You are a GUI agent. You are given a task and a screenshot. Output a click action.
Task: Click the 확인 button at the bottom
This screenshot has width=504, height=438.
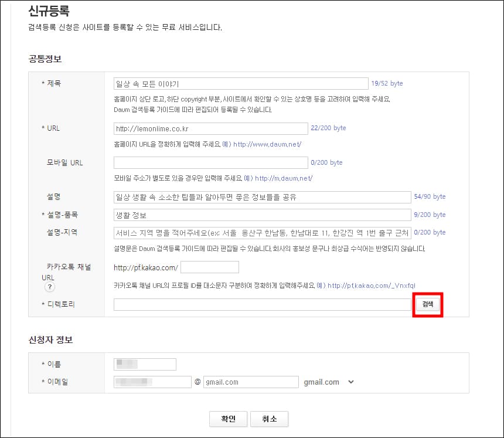(228, 419)
